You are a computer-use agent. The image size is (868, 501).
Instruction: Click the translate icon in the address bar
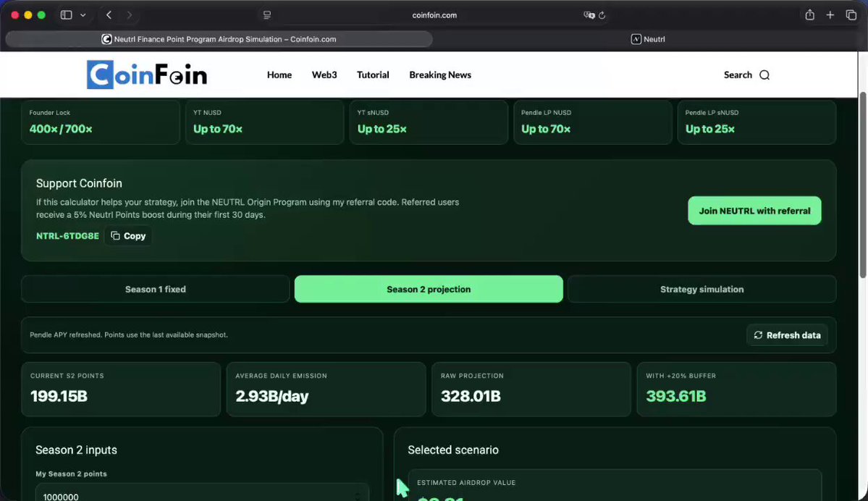click(589, 15)
